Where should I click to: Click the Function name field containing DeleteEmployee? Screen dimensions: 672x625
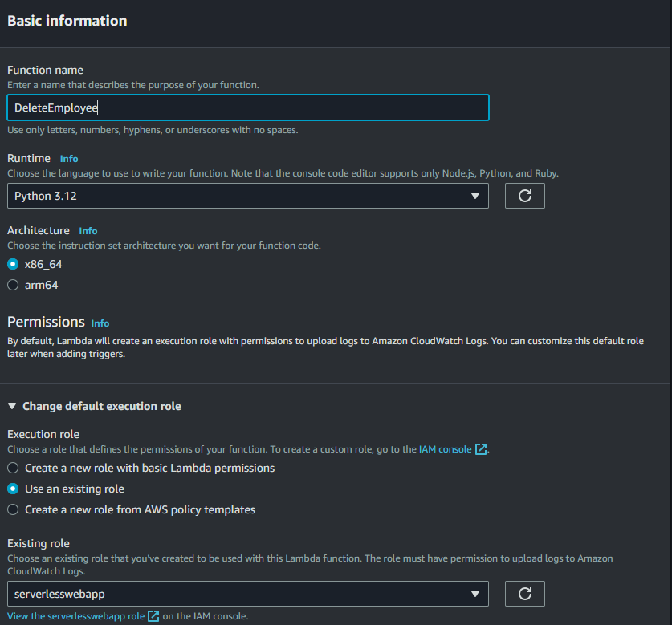(248, 108)
